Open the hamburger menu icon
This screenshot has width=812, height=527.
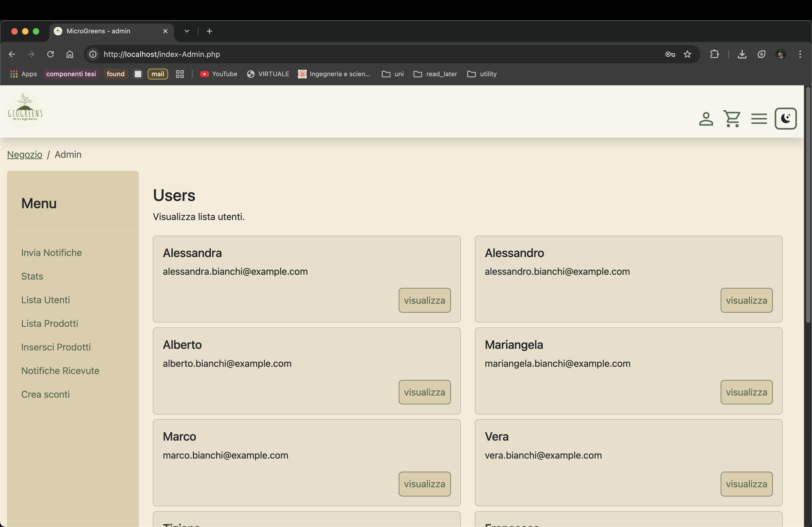759,119
